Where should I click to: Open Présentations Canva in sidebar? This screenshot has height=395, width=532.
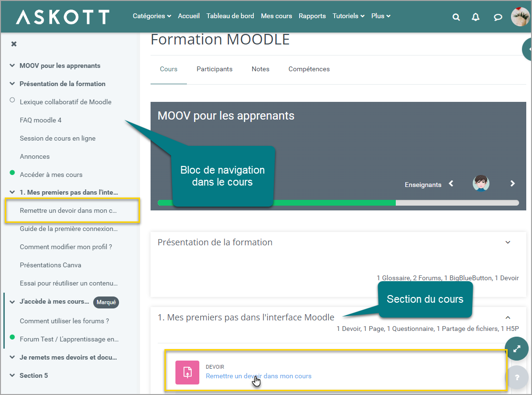tap(51, 265)
